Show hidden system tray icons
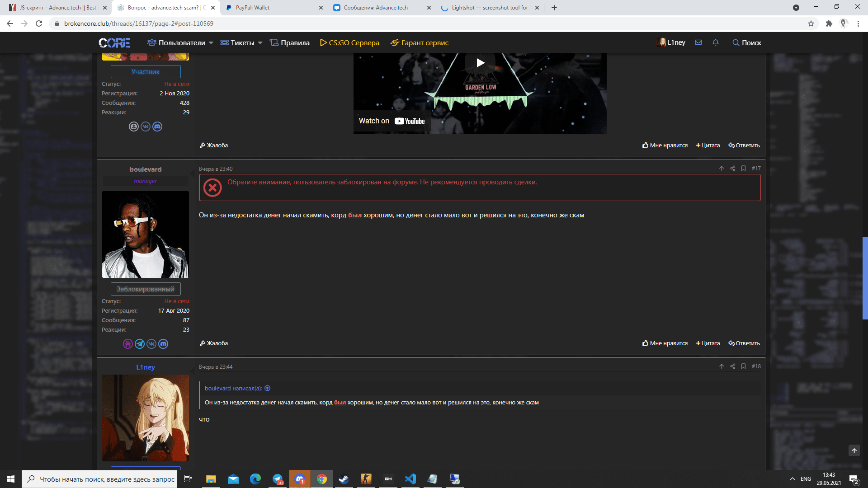Screen dimensions: 868x488 click(792, 479)
